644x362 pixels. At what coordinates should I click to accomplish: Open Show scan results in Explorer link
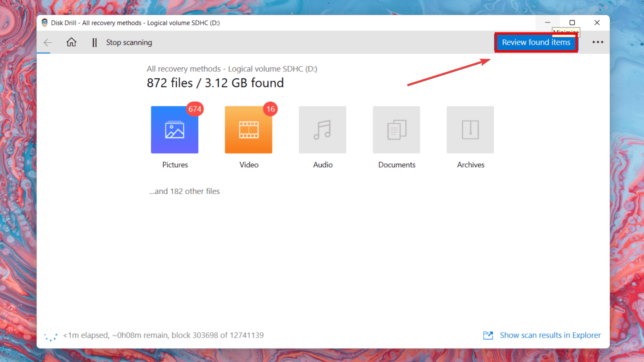pyautogui.click(x=550, y=335)
